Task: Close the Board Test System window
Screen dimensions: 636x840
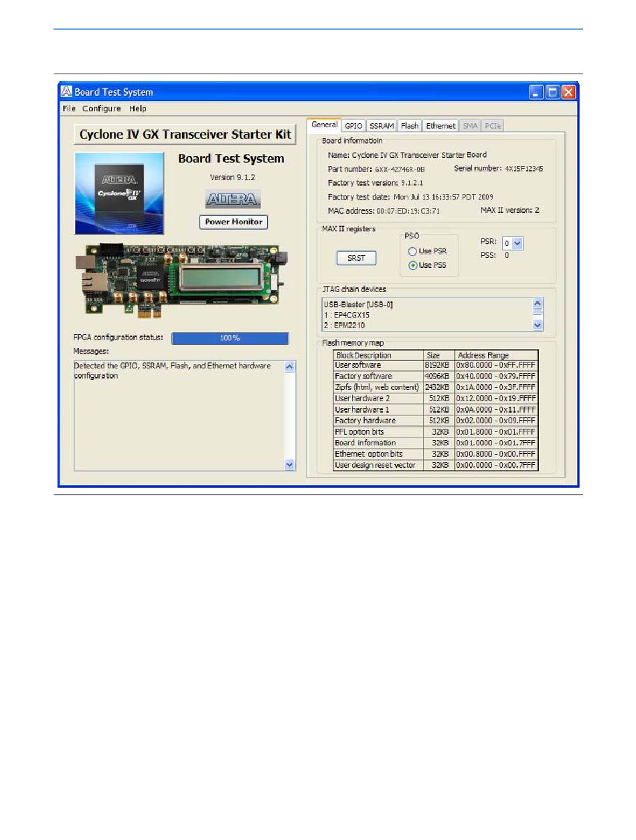Action: [x=568, y=92]
